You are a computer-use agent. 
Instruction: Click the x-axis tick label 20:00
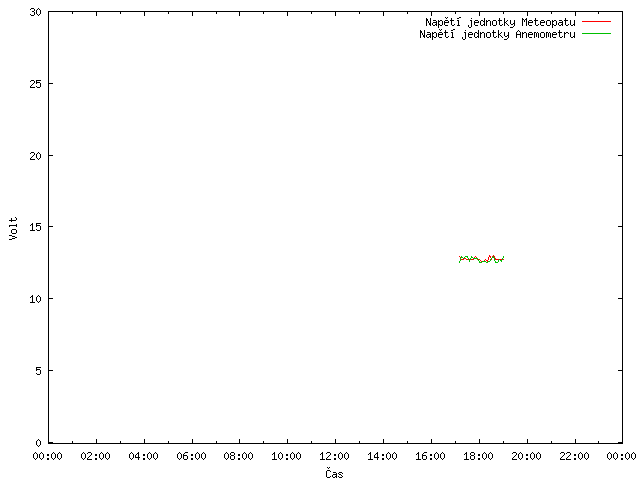(x=526, y=456)
